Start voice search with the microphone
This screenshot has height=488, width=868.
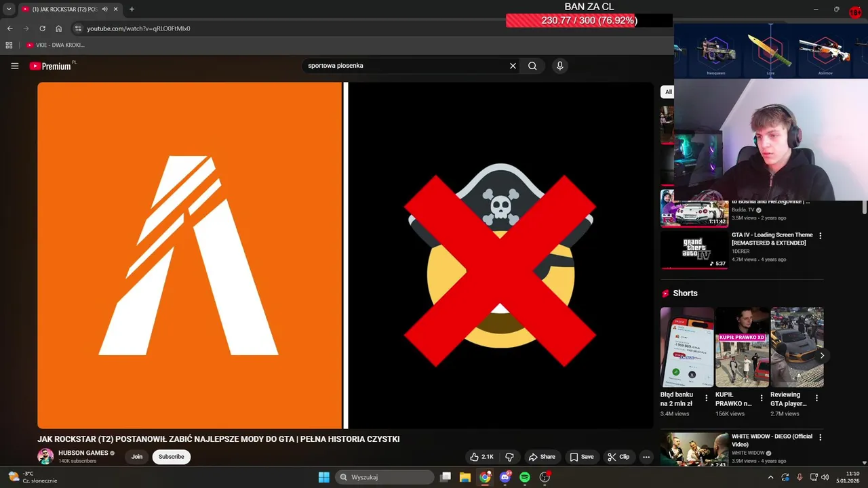559,66
